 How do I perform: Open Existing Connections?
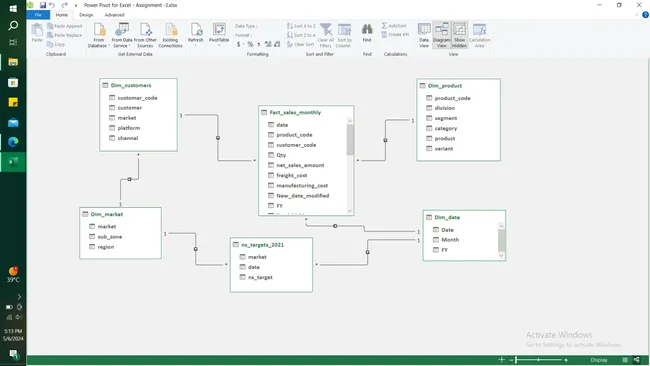(170, 35)
